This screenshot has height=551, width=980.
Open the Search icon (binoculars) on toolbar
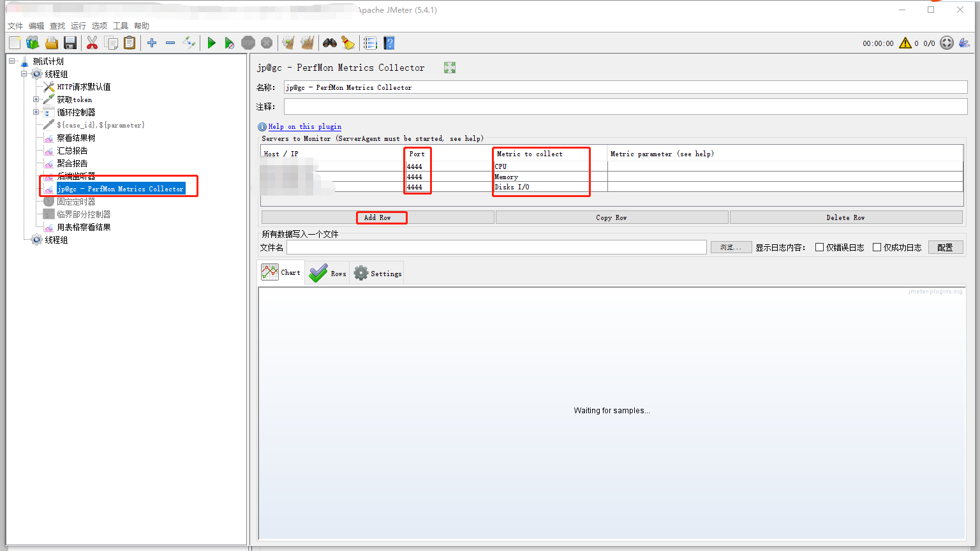pyautogui.click(x=329, y=43)
